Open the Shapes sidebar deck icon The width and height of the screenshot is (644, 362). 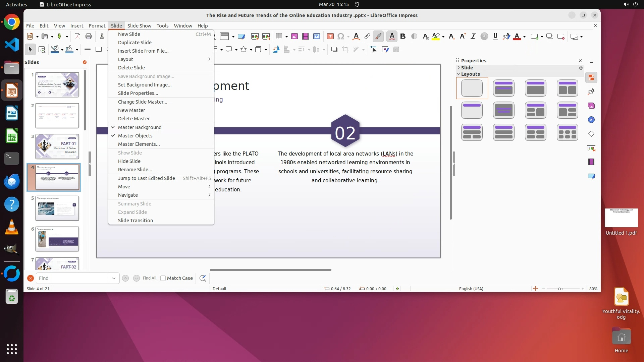[x=591, y=134]
